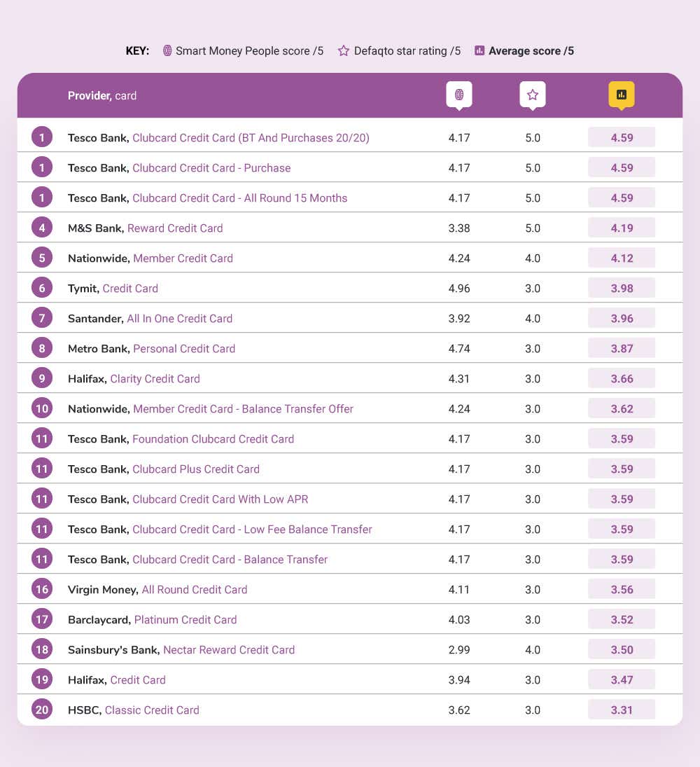Screen dimensions: 700x767
Task: Click the Provider, card column header
Action: pyautogui.click(x=102, y=96)
